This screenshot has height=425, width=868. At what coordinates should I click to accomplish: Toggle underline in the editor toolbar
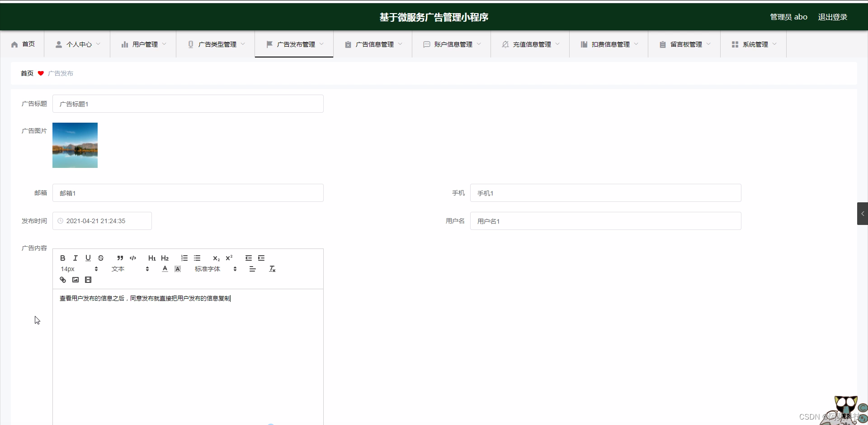[x=88, y=258]
